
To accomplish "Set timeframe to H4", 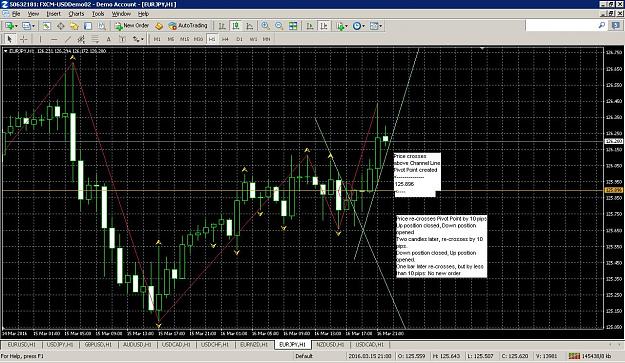I will coord(225,39).
